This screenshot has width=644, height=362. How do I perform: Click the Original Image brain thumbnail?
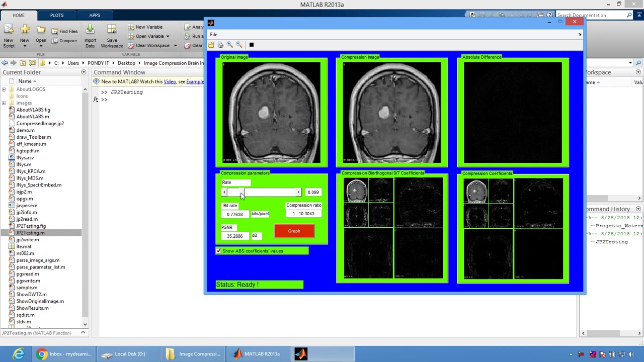pos(271,113)
